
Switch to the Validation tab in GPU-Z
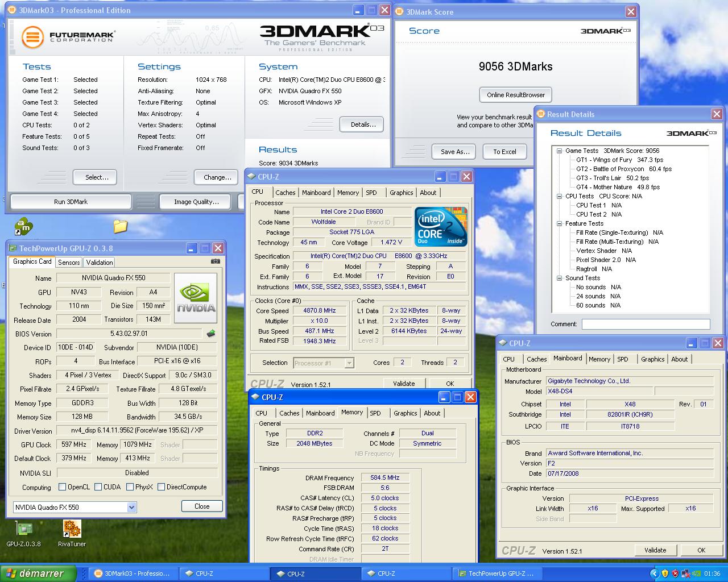[100, 262]
